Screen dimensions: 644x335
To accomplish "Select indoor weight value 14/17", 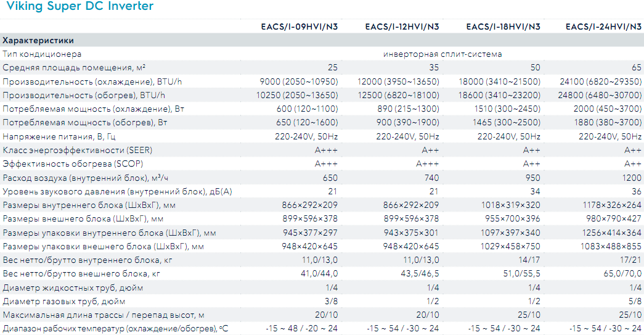I will coord(530,260).
